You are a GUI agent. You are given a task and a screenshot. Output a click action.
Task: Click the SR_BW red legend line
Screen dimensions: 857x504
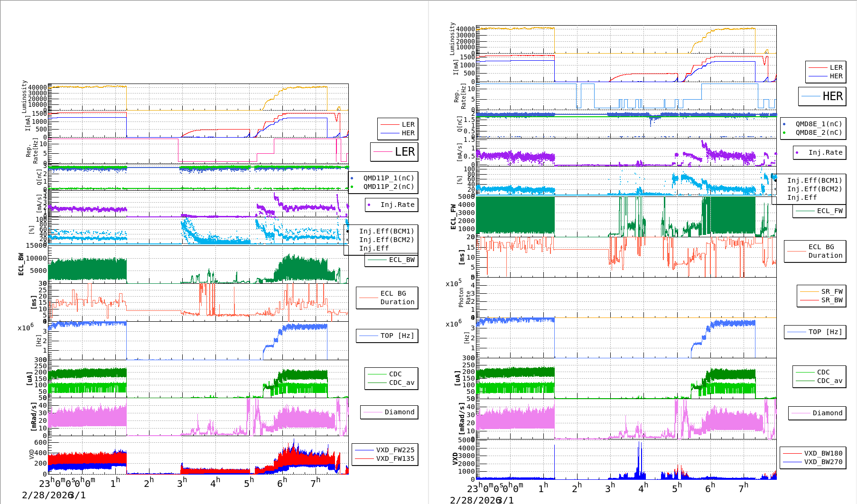(x=809, y=300)
